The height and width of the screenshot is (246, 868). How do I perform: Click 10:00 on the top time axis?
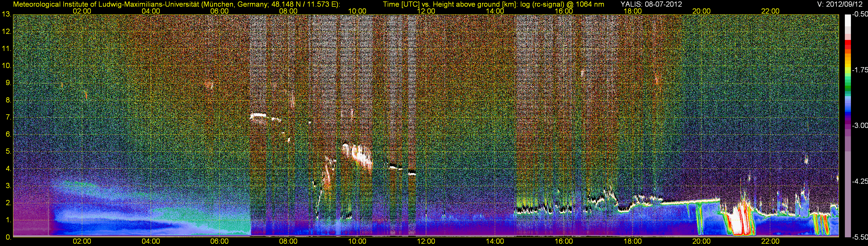pyautogui.click(x=357, y=11)
